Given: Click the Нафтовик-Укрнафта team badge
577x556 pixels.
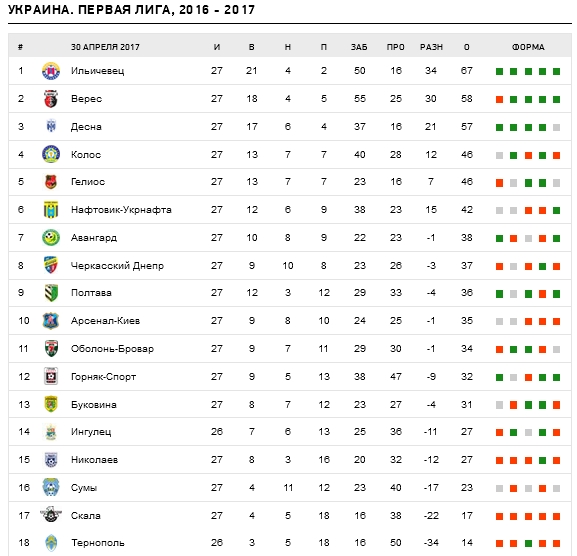Looking at the screenshot, I should (x=51, y=210).
